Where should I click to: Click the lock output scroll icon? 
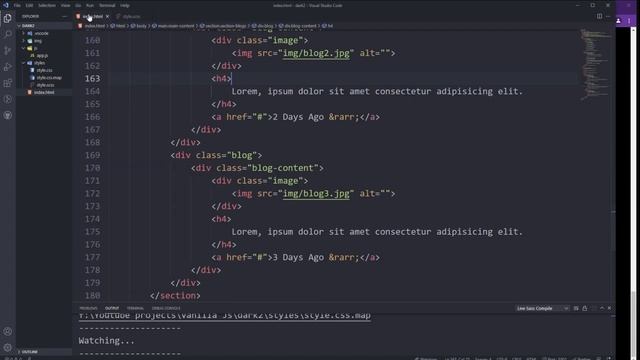585,308
